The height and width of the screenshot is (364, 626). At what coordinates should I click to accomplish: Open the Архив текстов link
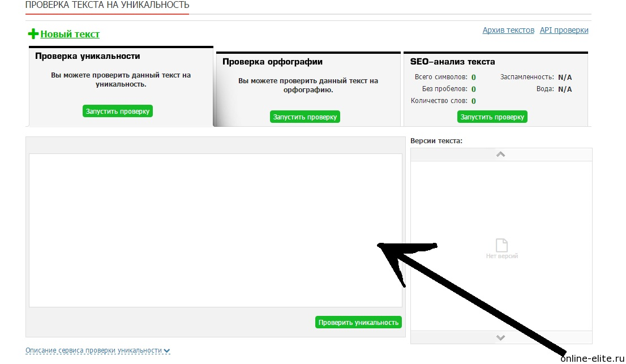[508, 30]
